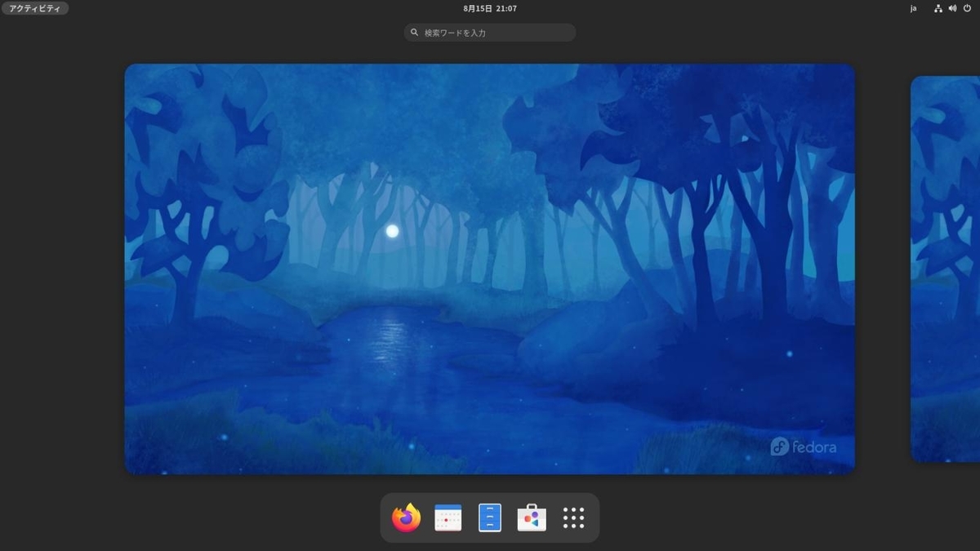Open the Files manager icon
The image size is (980, 551).
tap(490, 518)
